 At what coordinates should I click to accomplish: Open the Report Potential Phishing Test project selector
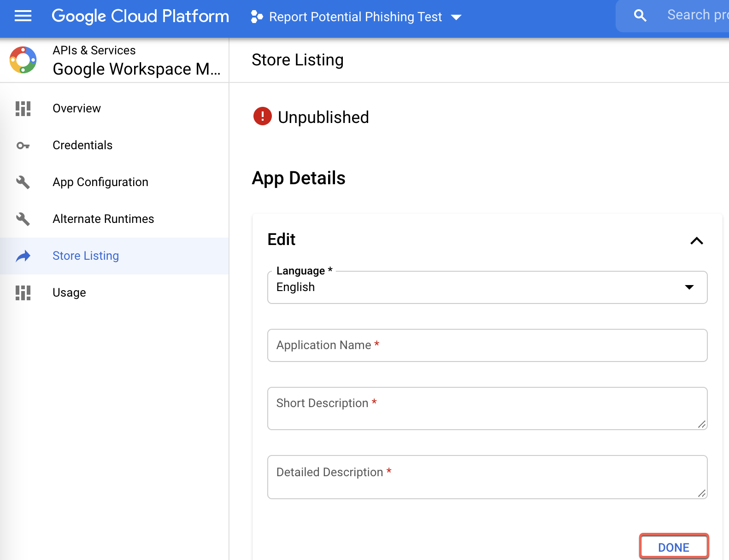pos(356,17)
